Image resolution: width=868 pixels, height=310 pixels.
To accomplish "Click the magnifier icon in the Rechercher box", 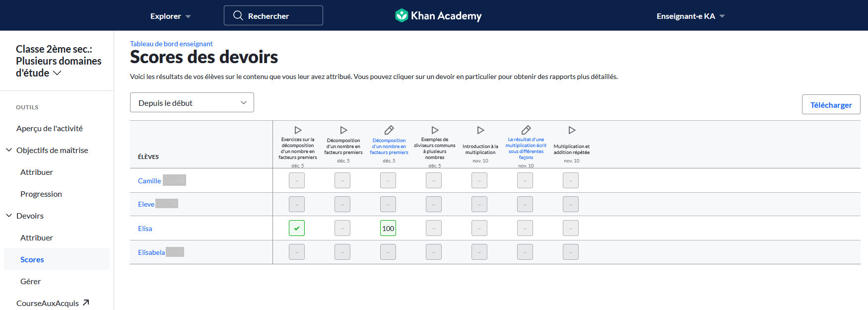I will pyautogui.click(x=238, y=15).
